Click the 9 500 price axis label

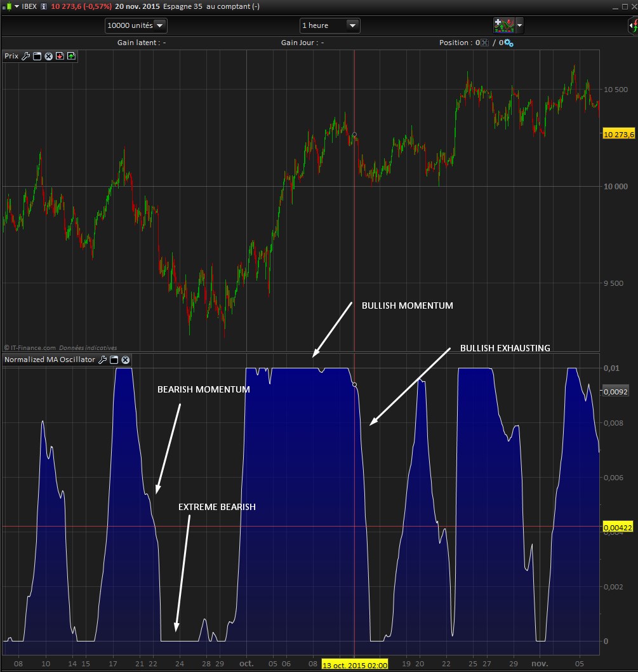[614, 283]
